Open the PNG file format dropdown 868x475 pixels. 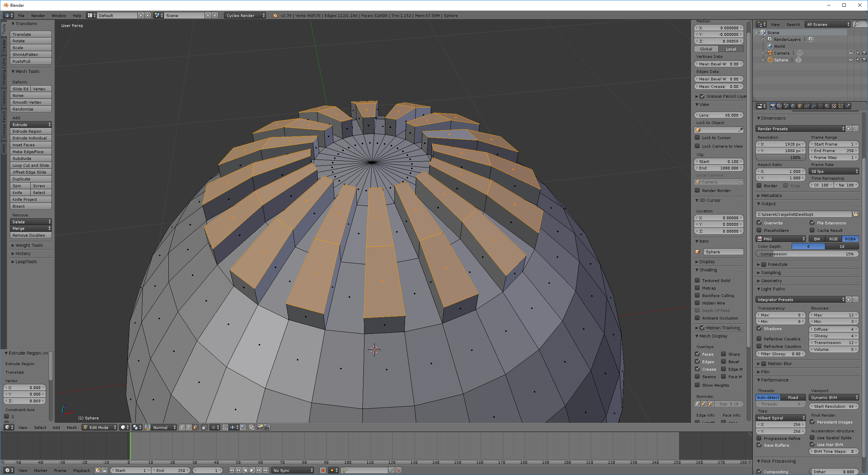point(781,239)
